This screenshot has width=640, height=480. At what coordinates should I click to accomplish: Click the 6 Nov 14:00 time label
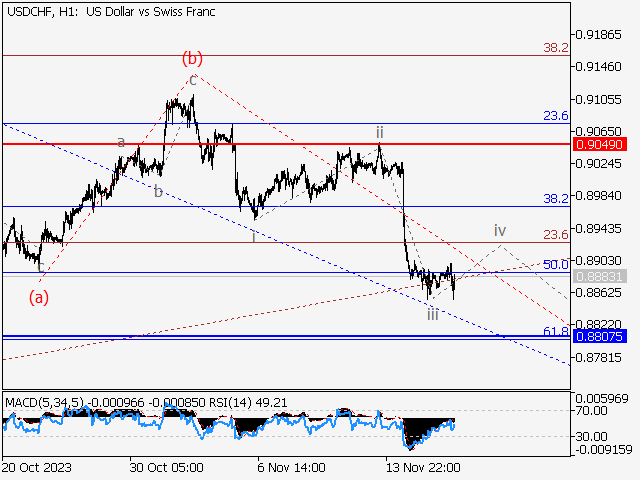[291, 467]
